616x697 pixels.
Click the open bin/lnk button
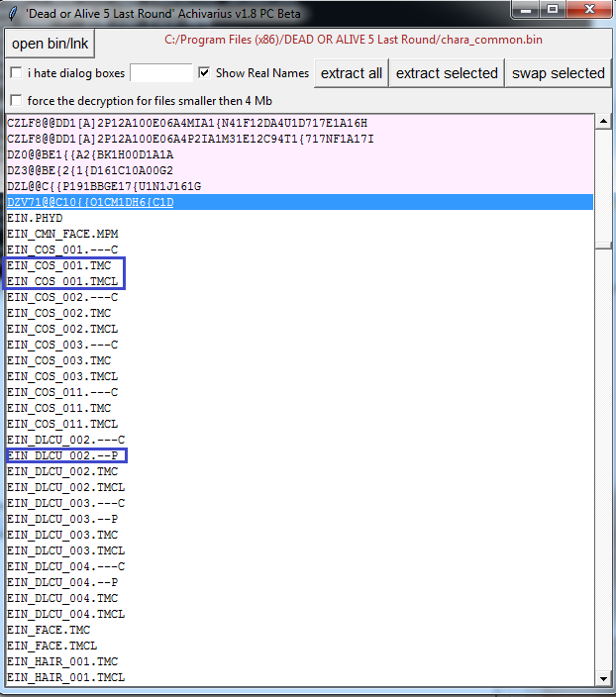coord(50,44)
